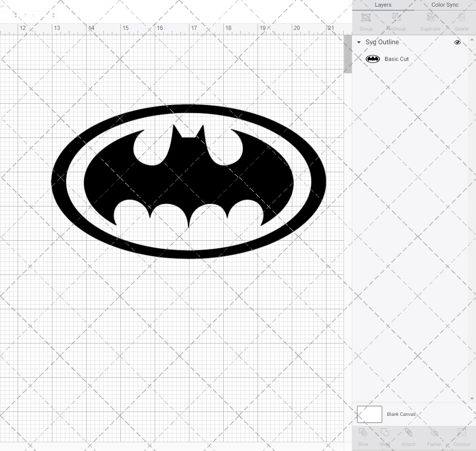Click the Delete layer icon
Screen dimensions: 476x451
[x=461, y=18]
